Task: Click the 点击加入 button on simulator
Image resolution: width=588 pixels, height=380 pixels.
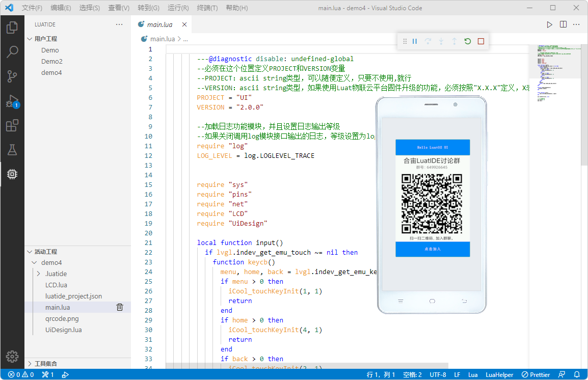Action: pyautogui.click(x=433, y=249)
